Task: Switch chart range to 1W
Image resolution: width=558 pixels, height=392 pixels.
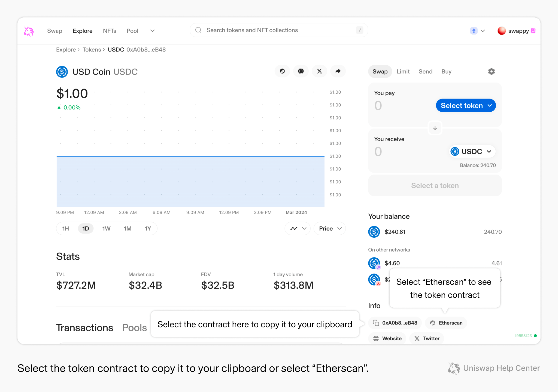Action: point(106,229)
